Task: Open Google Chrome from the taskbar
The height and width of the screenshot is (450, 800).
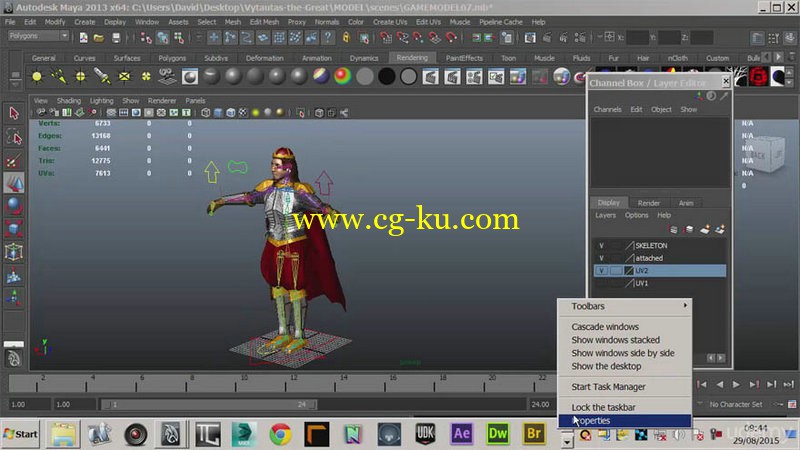Action: [x=280, y=434]
